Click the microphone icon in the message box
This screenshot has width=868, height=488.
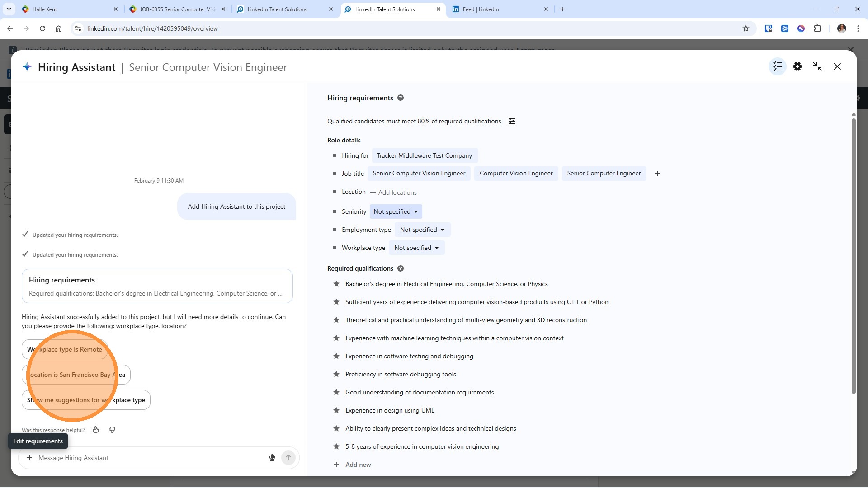pos(272,458)
